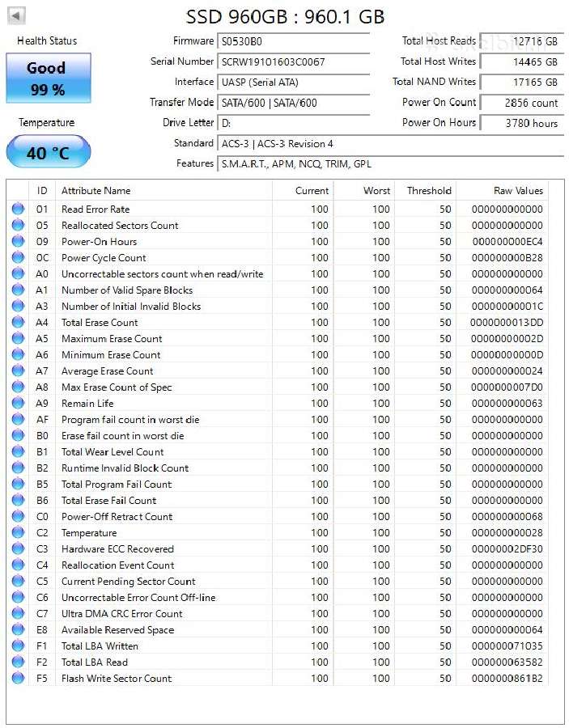Click the Raw Values column header
Viewport: 569px width, 728px height.
coord(502,190)
